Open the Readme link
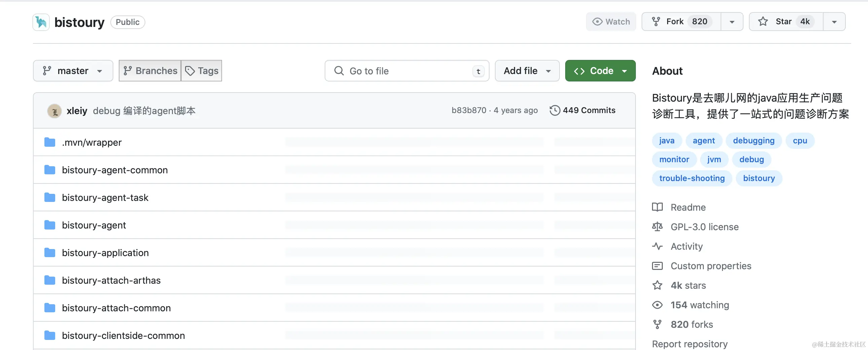 [688, 207]
